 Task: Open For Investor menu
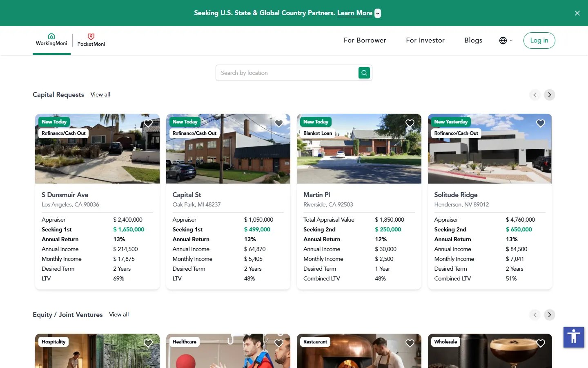(x=425, y=40)
